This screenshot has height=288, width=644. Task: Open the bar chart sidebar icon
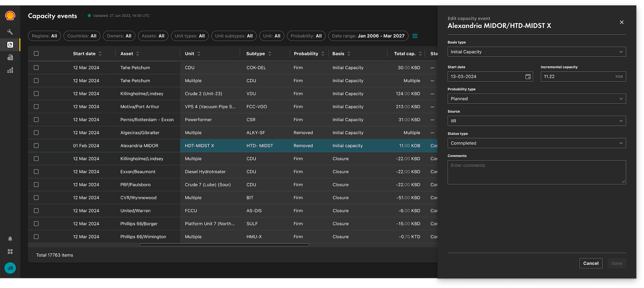pos(10,70)
